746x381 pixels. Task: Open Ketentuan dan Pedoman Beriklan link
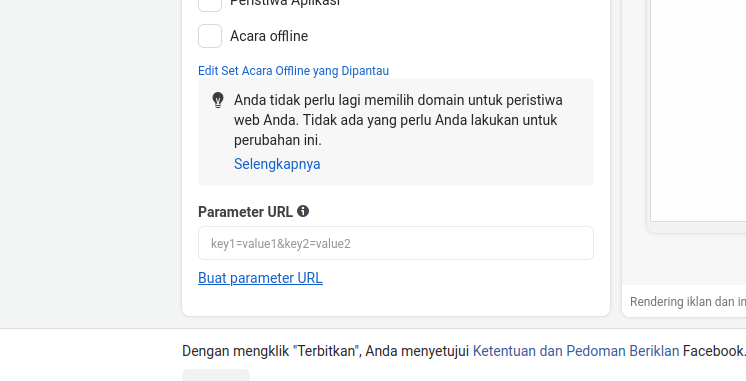point(576,351)
